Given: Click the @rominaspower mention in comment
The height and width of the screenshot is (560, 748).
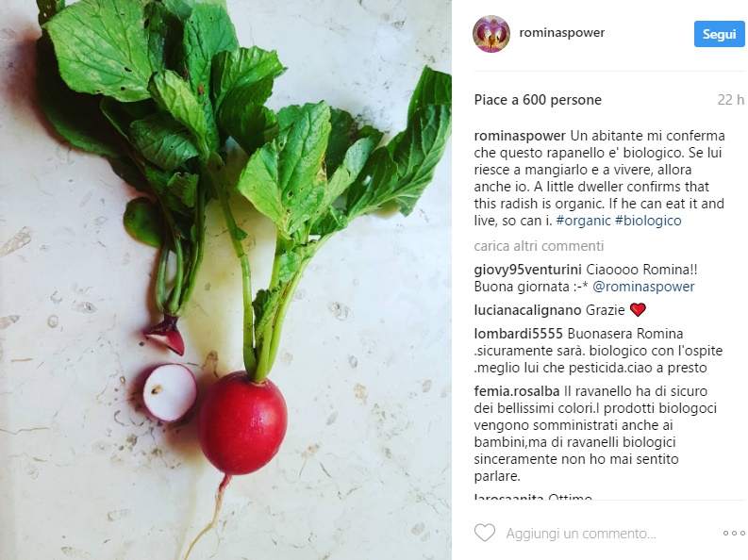Looking at the screenshot, I should click(x=643, y=287).
